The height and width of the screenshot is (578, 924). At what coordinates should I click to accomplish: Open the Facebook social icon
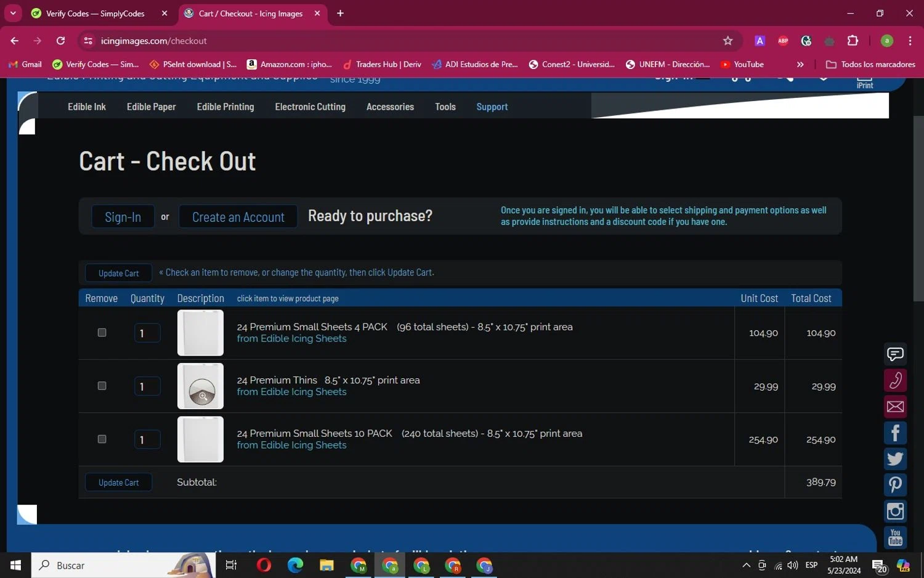coord(895,433)
